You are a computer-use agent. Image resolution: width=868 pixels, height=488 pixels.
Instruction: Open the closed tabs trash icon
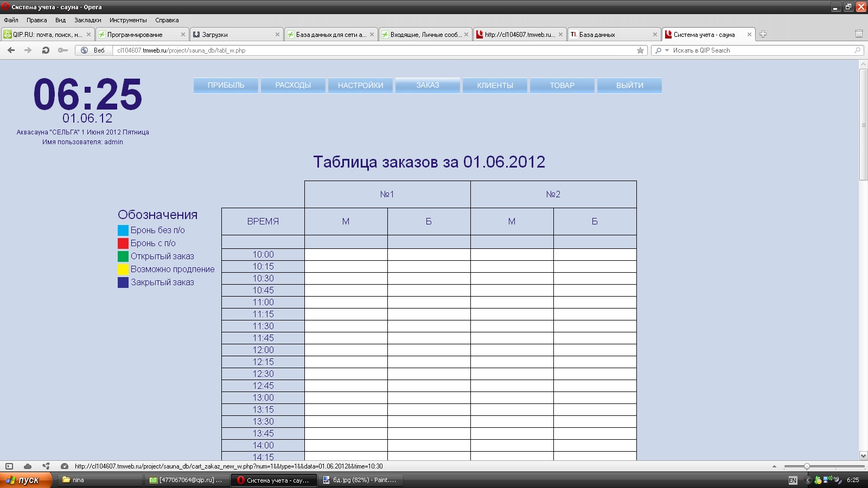[859, 34]
